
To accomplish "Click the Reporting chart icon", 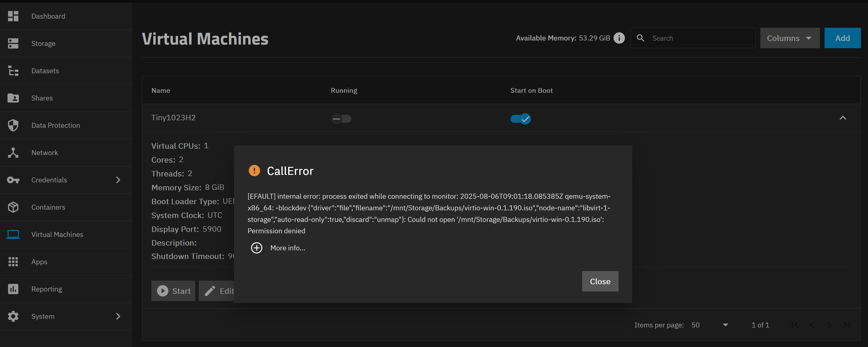I will (x=13, y=289).
